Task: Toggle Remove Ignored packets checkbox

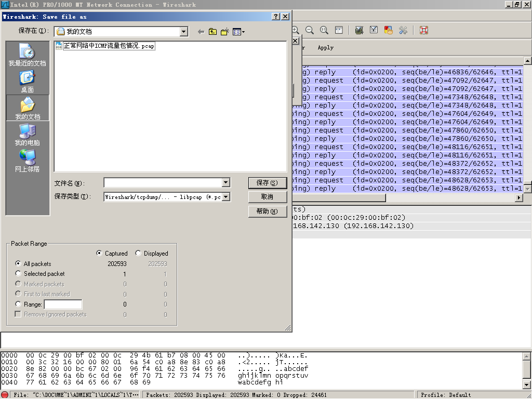Action: (x=18, y=314)
